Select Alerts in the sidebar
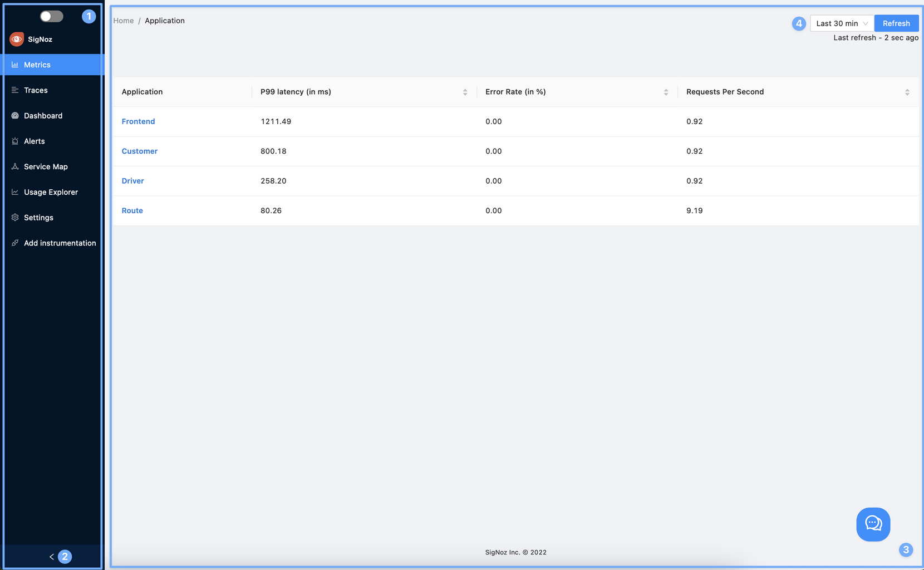924x570 pixels. (x=52, y=141)
